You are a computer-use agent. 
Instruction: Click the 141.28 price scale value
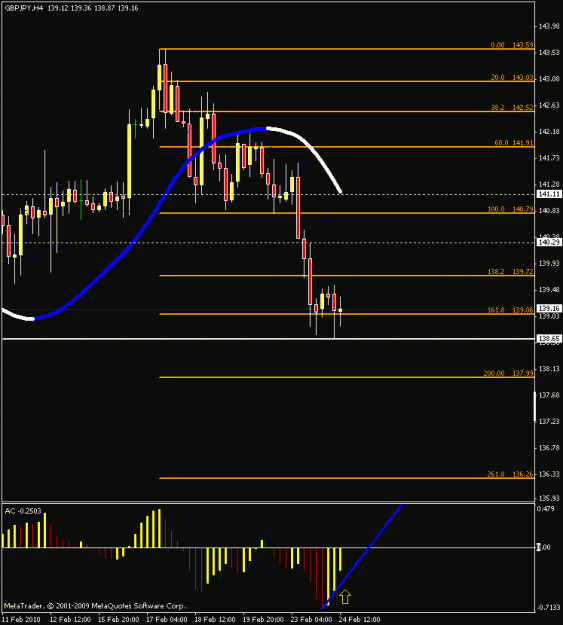(549, 185)
